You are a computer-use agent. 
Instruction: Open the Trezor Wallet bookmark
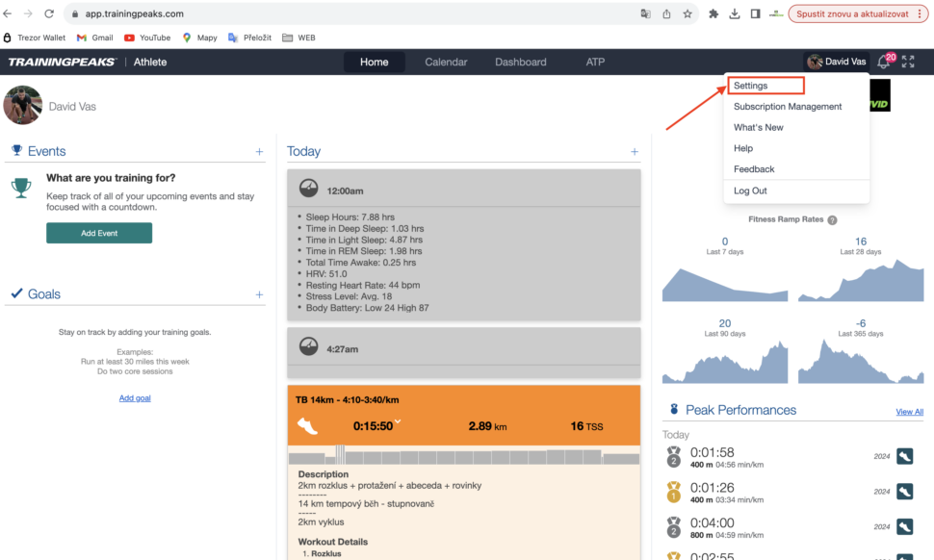[35, 38]
